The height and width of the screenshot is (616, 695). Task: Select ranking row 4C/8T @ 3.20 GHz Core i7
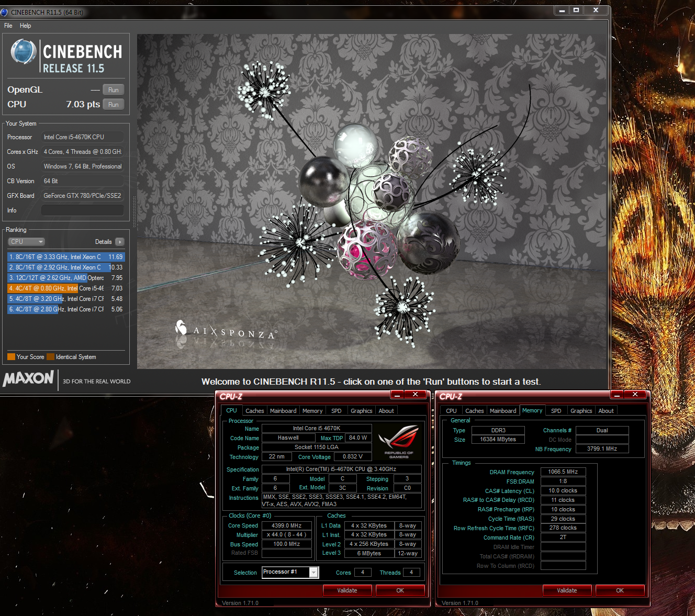[x=66, y=299]
